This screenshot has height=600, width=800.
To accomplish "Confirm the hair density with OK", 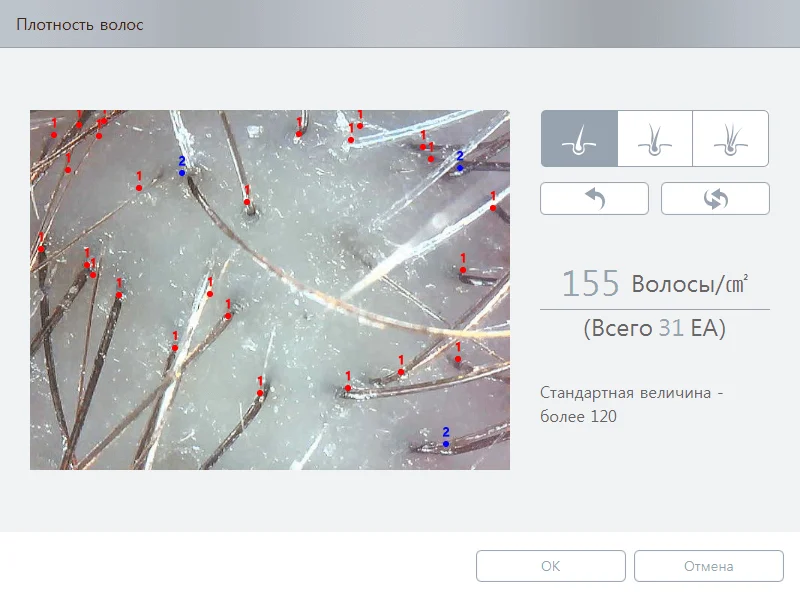I will click(551, 566).
